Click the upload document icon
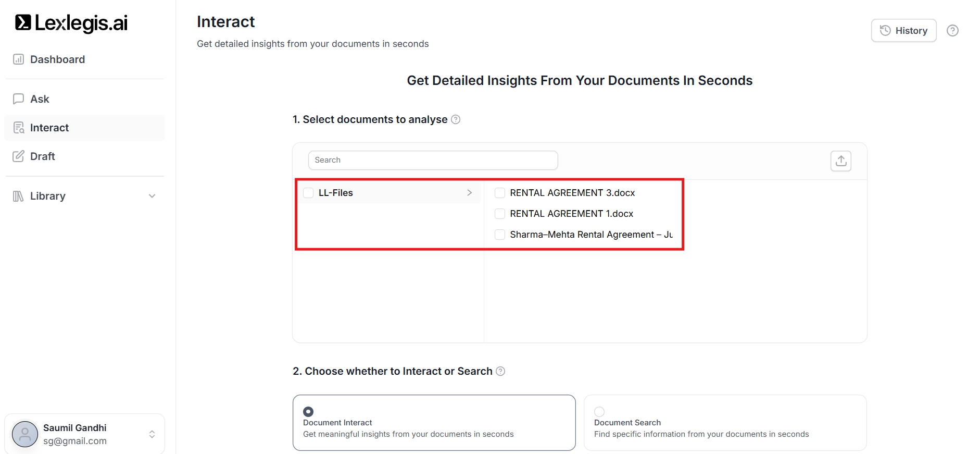Image resolution: width=980 pixels, height=454 pixels. (x=840, y=161)
